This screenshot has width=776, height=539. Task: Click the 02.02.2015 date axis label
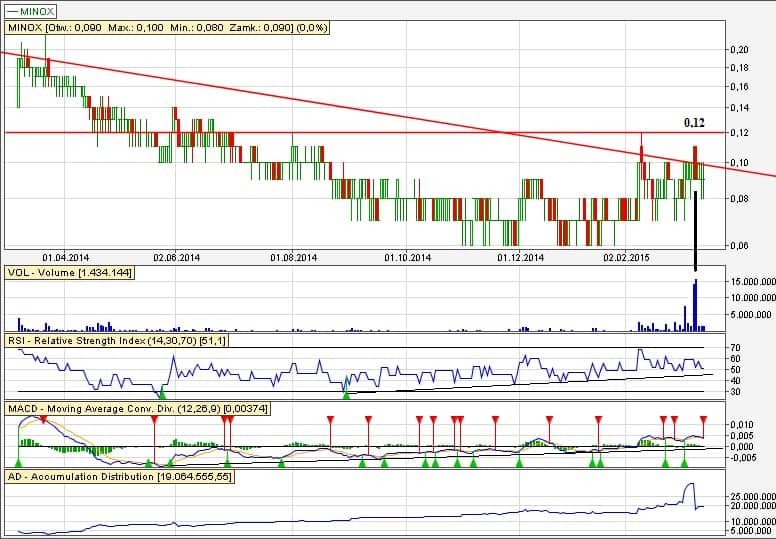tap(626, 257)
